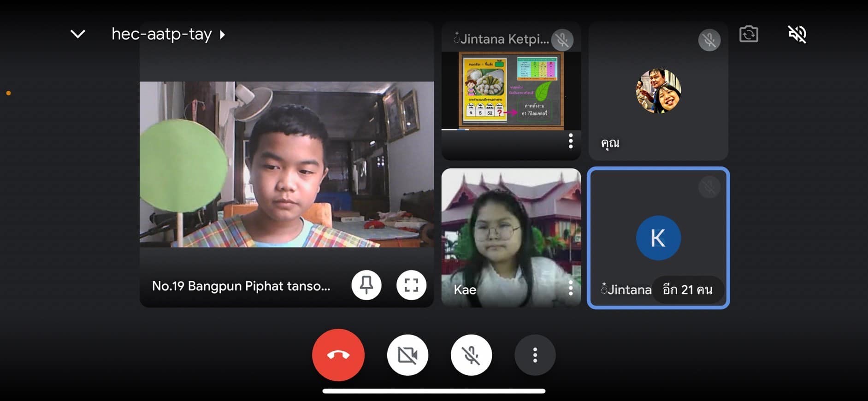This screenshot has width=868, height=401.
Task: Tap the Android home gesture bar
Action: click(434, 391)
